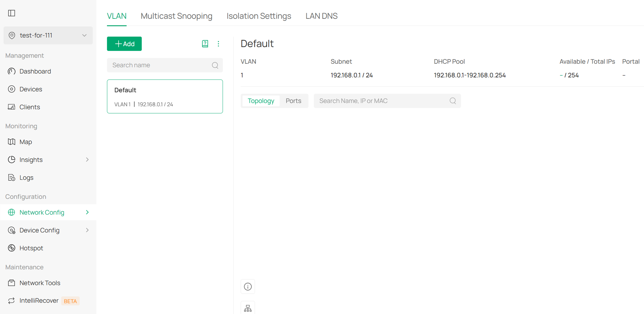Open the Map monitoring view
Viewport: 644px width, 314px height.
pos(26,142)
